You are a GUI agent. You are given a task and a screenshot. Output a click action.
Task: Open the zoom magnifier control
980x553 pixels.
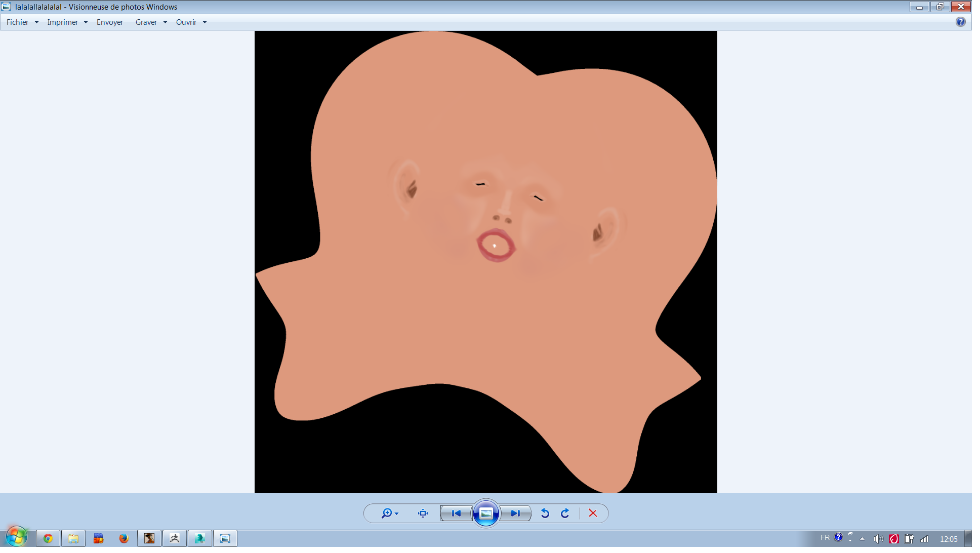[389, 513]
